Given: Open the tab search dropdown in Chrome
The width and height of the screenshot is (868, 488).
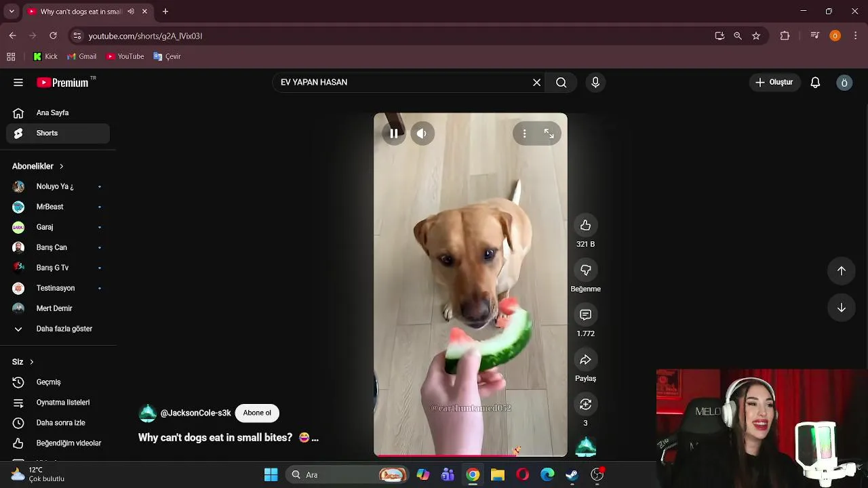Looking at the screenshot, I should click(12, 12).
